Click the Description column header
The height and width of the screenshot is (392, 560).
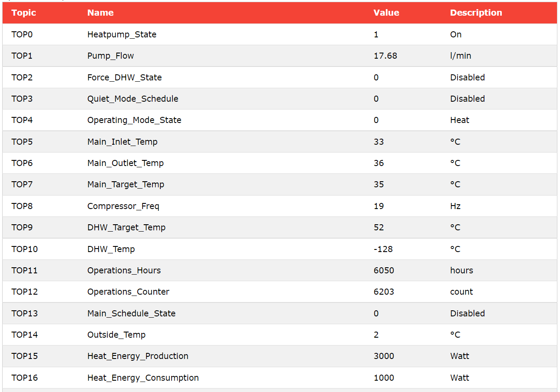(x=476, y=13)
